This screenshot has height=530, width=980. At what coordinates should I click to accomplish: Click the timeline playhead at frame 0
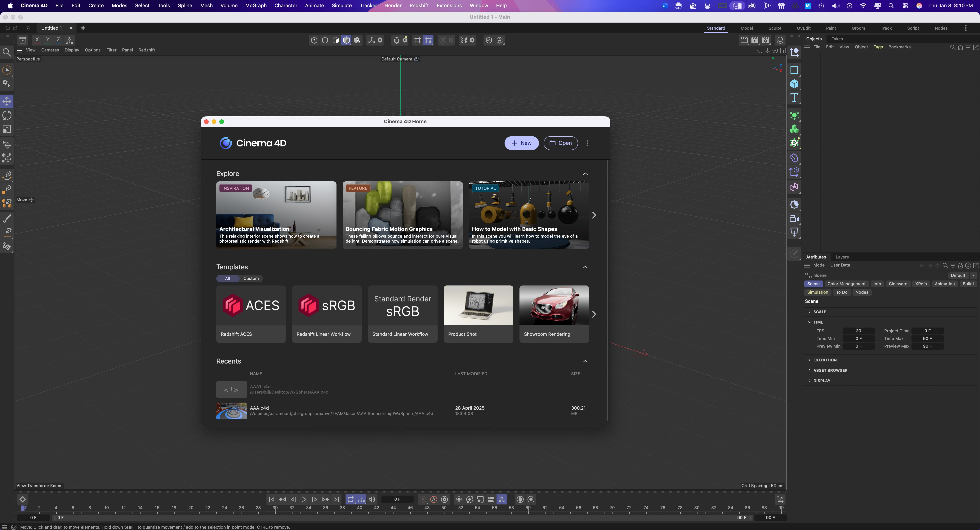coord(23,508)
